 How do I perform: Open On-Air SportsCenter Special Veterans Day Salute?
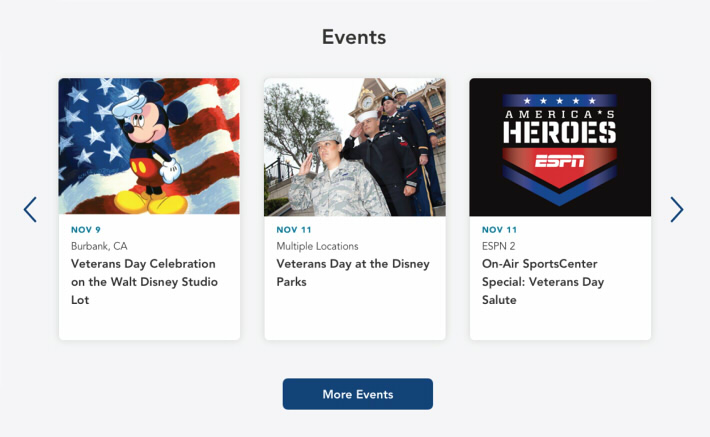[543, 282]
